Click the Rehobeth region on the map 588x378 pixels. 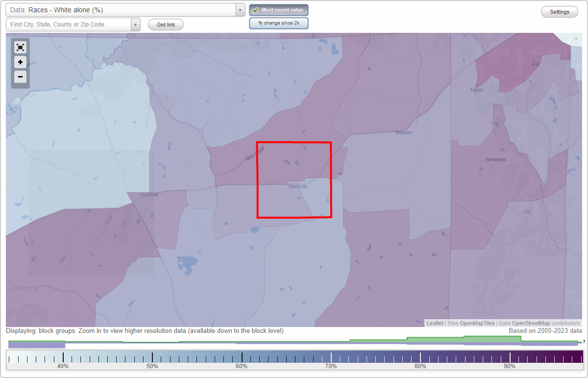coord(496,159)
